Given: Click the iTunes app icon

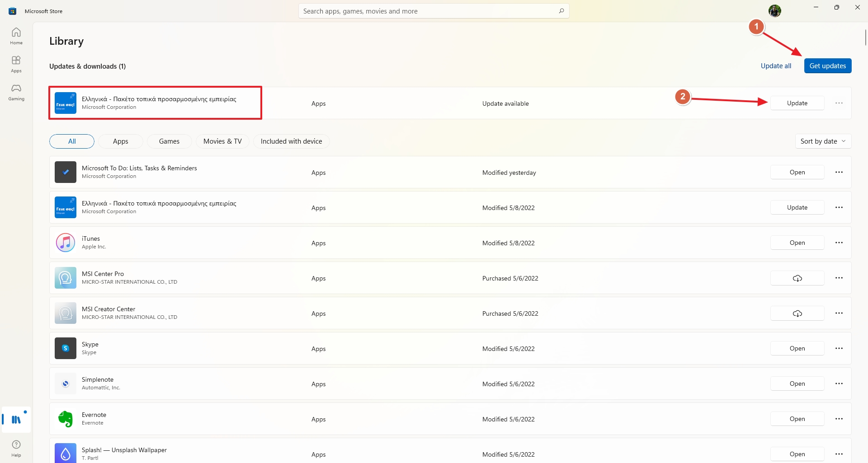Looking at the screenshot, I should [66, 243].
